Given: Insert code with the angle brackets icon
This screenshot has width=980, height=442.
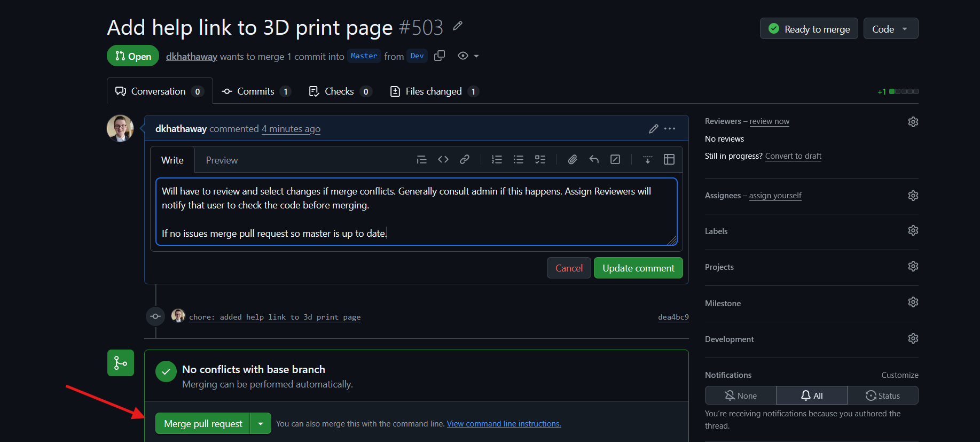Looking at the screenshot, I should tap(443, 159).
